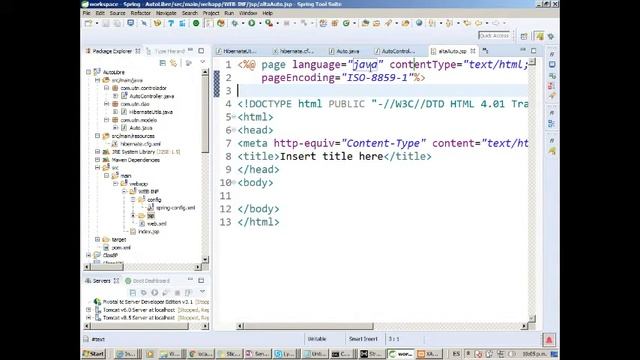Click the Windows Start button
This screenshot has height=360, width=640.
click(94, 353)
